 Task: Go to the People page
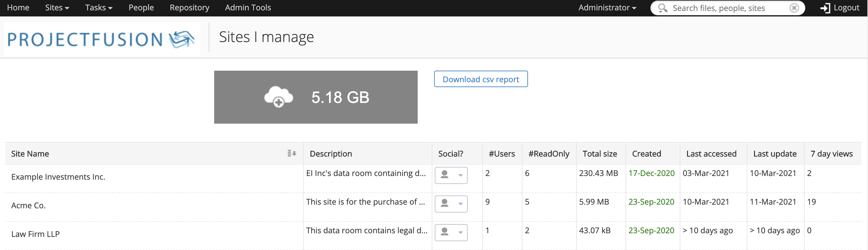tap(141, 8)
